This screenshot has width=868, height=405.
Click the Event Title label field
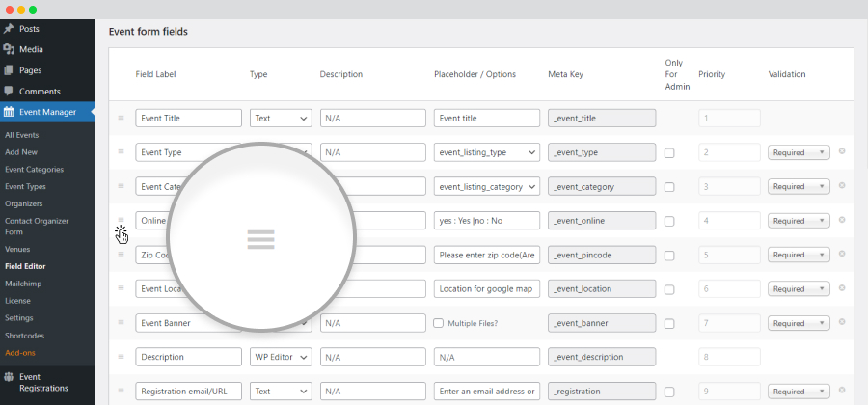189,119
